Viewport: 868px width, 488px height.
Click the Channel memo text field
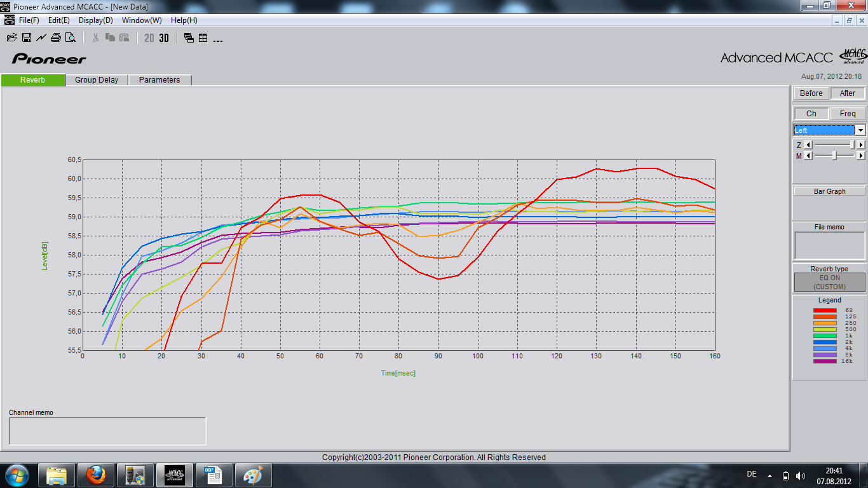coord(107,431)
